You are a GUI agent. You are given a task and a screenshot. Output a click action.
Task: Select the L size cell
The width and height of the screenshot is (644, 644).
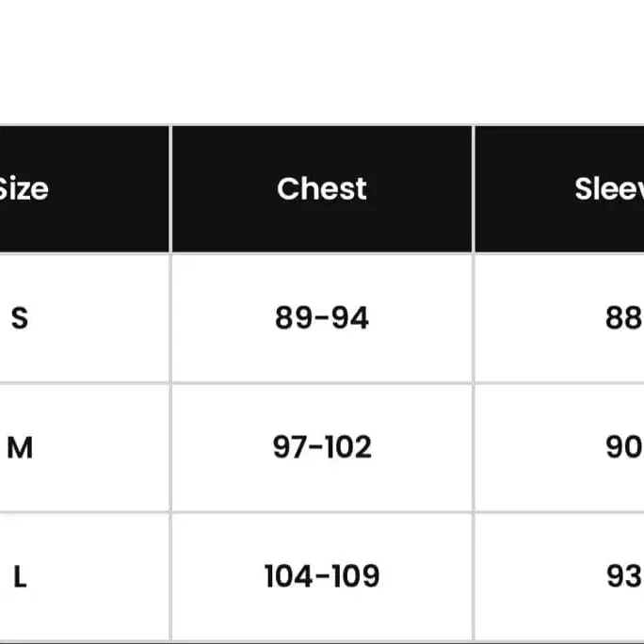point(20,576)
